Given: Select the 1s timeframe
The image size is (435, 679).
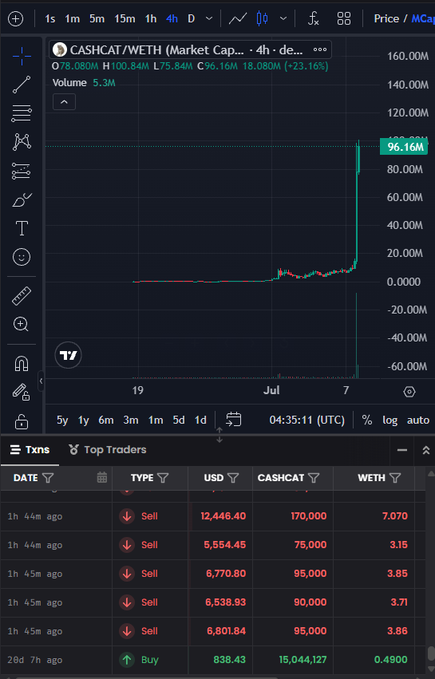Looking at the screenshot, I should [50, 19].
